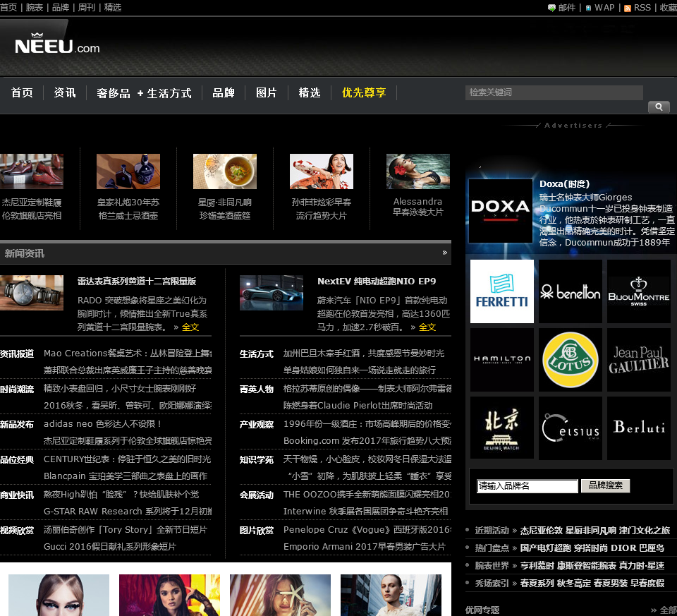The width and height of the screenshot is (677, 616).
Task: Open the 图片 navigation item
Action: coord(267,93)
